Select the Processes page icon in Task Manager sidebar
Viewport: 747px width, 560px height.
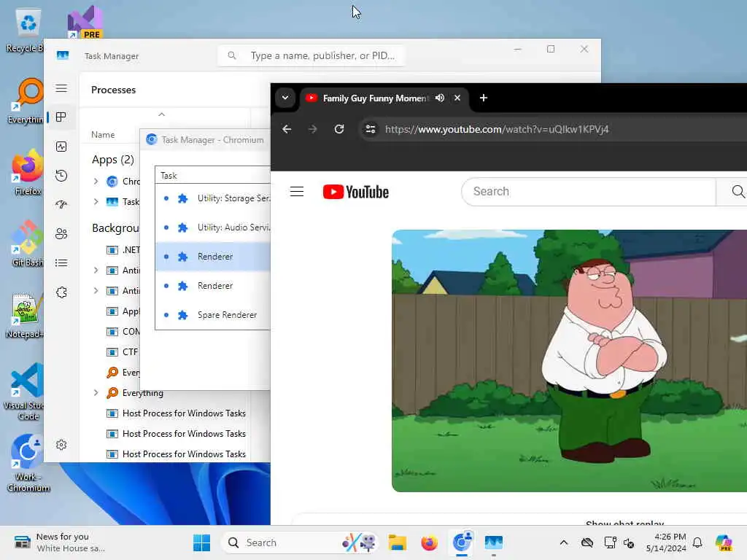coord(61,117)
